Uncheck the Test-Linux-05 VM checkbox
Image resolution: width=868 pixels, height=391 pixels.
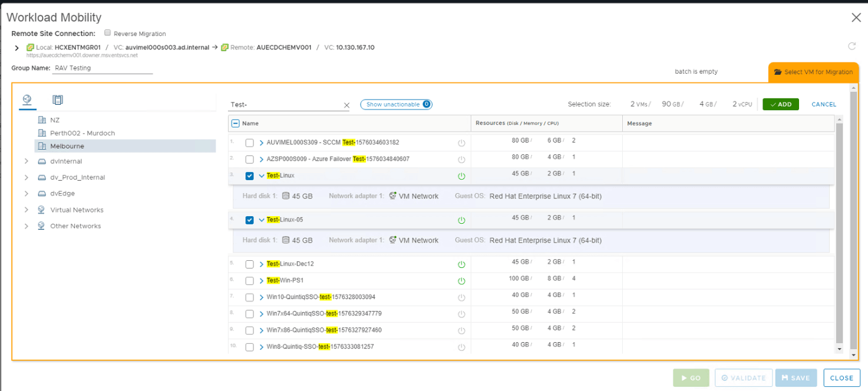[x=249, y=220]
